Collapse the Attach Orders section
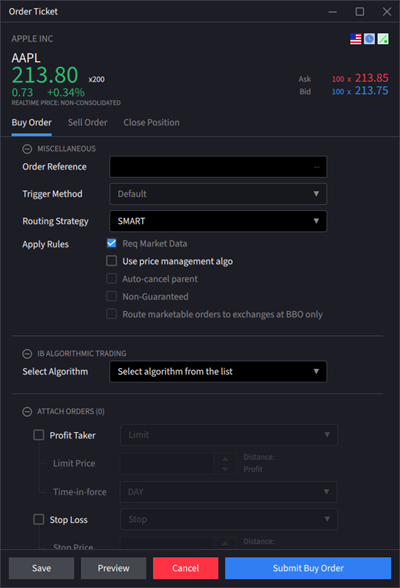The image size is (400, 588). (x=27, y=412)
